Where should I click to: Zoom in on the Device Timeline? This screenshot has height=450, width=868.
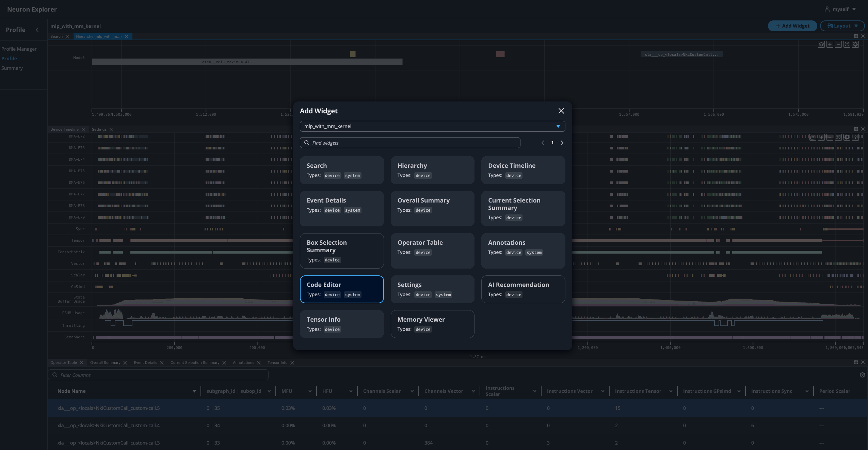coord(821,137)
